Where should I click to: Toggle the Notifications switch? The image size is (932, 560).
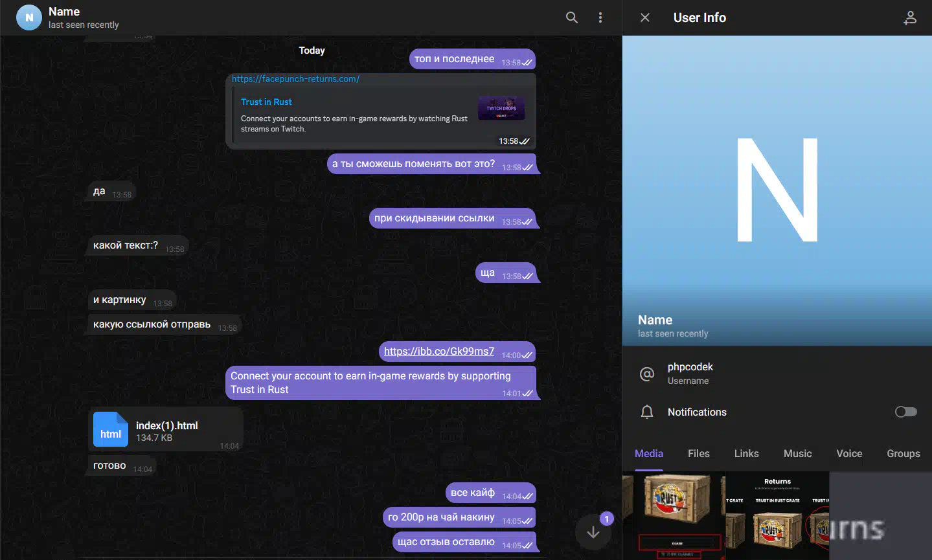(x=906, y=412)
